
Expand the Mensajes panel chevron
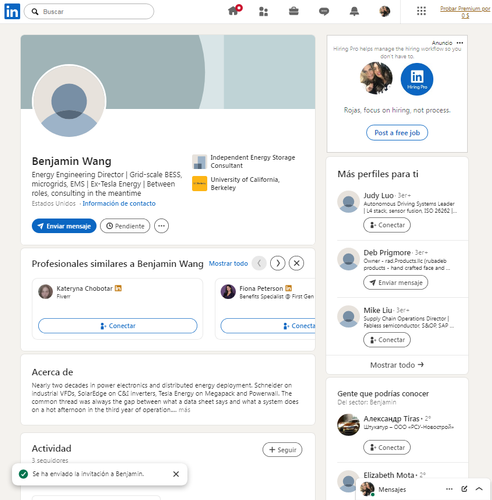pos(479,489)
